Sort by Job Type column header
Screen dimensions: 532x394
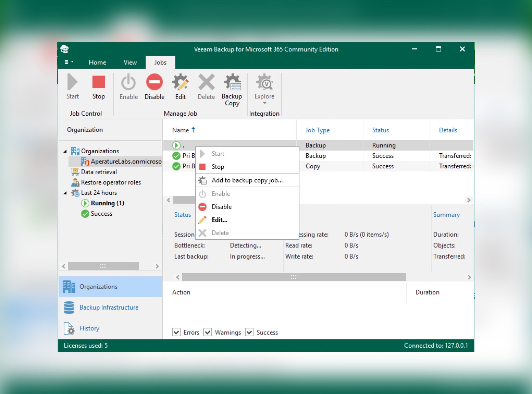pyautogui.click(x=329, y=130)
